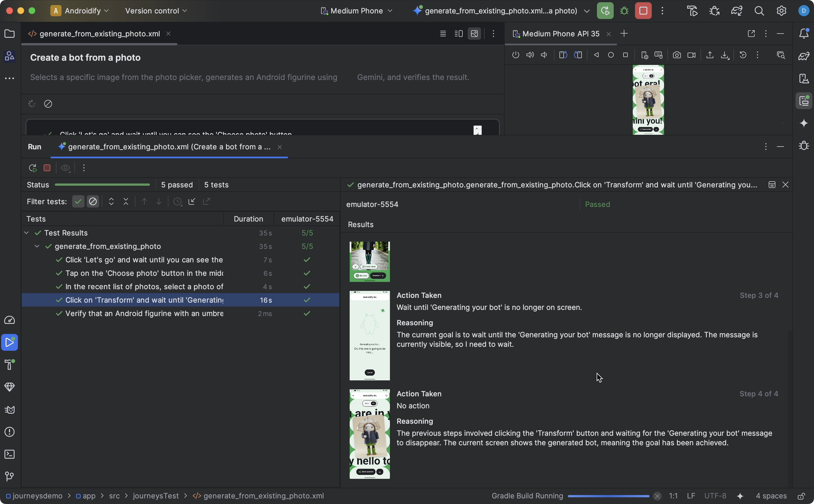Open the Terminal tool window

pos(9,454)
